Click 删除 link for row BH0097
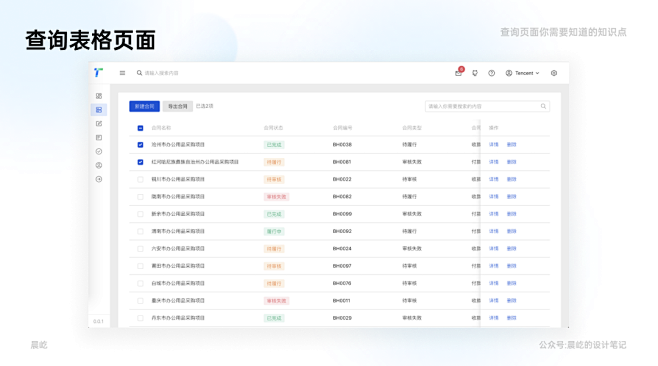 [x=512, y=266]
